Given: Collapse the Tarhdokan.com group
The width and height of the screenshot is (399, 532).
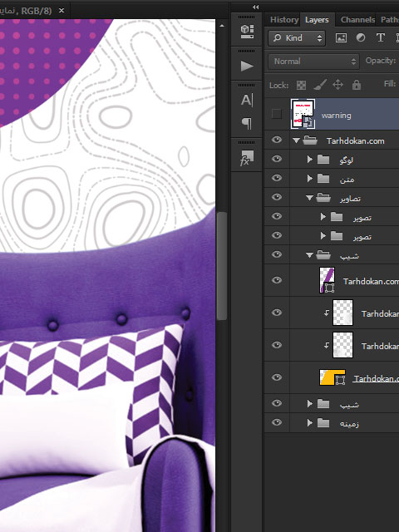Looking at the screenshot, I should point(296,140).
